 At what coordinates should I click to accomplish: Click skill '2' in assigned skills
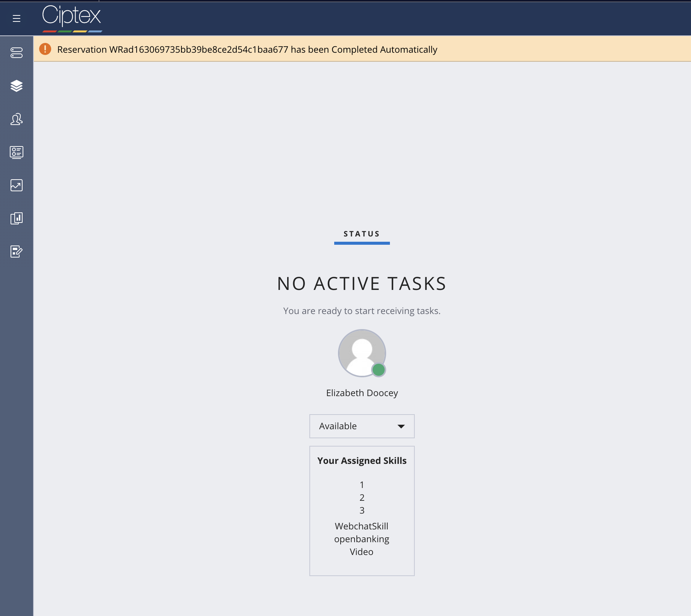(362, 498)
